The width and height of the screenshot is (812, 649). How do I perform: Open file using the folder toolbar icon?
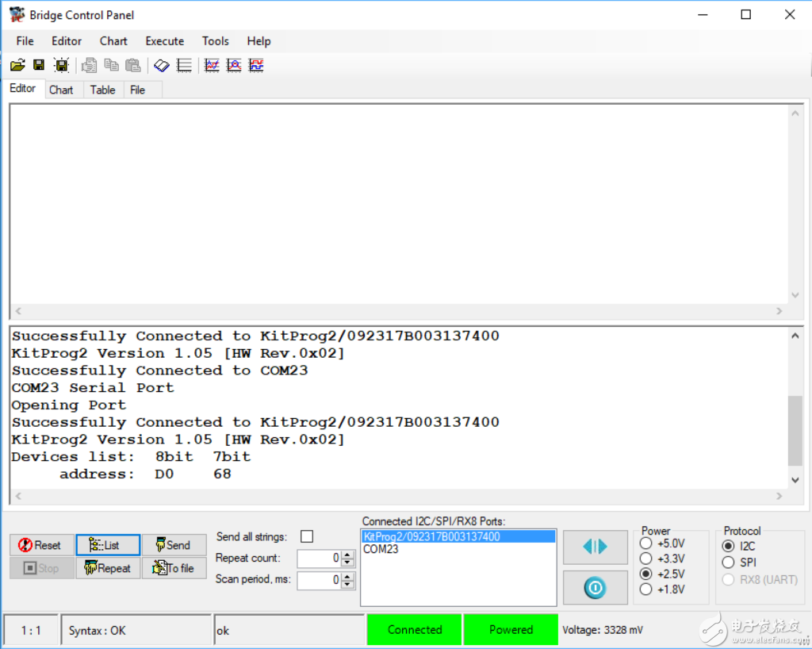(17, 65)
